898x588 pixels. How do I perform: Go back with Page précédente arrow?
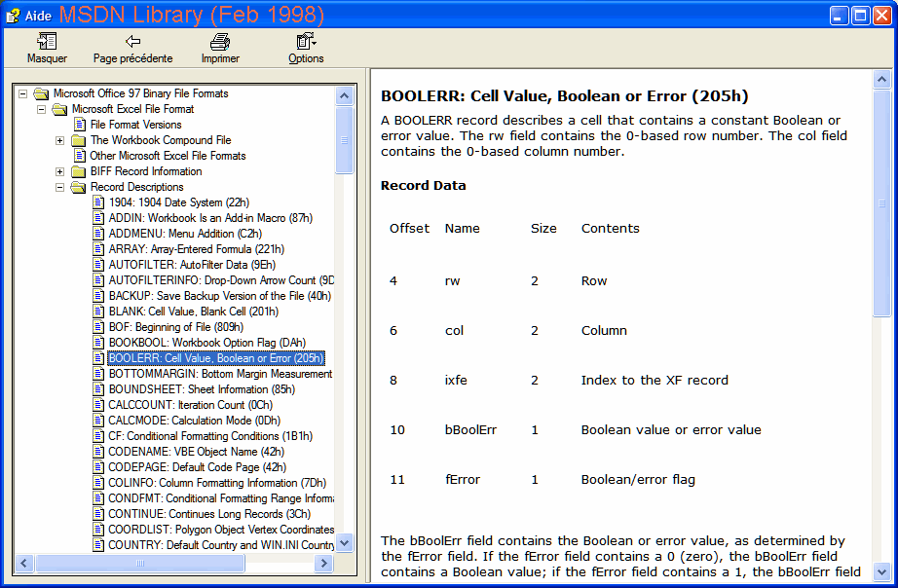132,42
